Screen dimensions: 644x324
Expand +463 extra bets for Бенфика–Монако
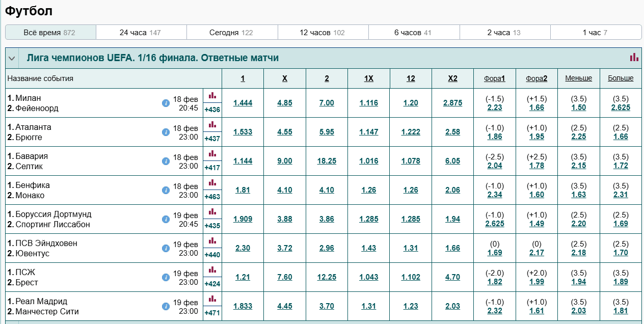(212, 197)
